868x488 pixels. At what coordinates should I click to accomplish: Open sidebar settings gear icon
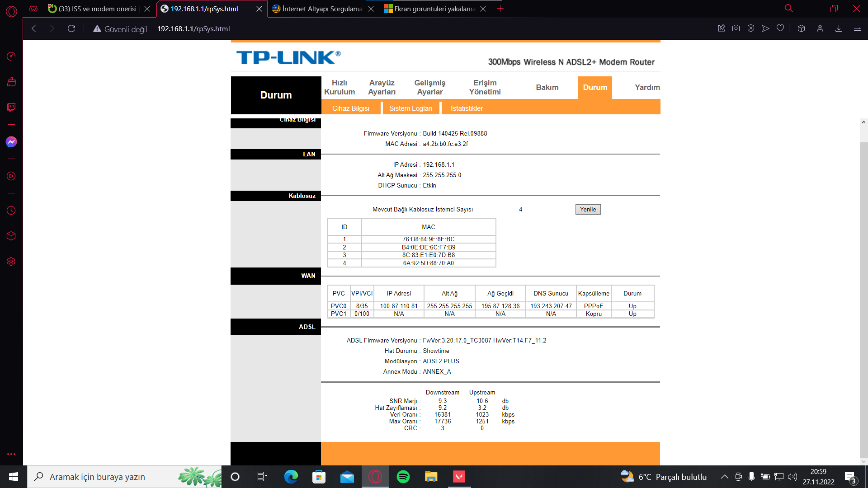(x=11, y=262)
